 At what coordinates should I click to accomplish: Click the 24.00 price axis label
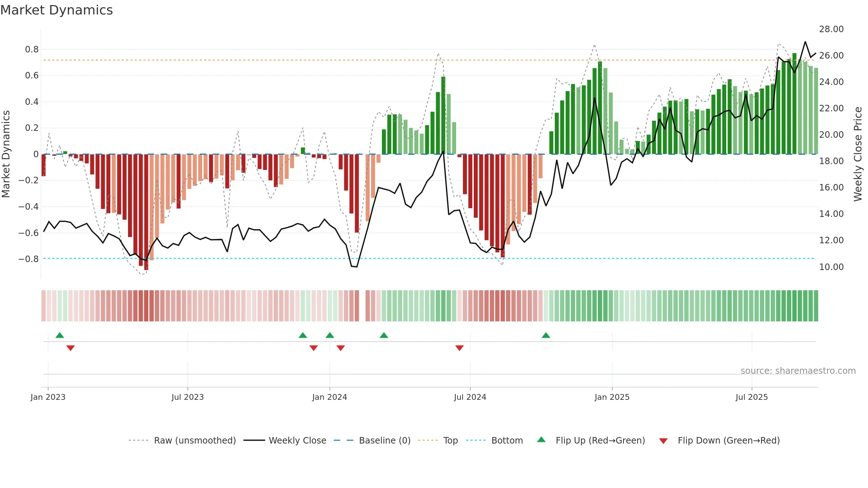[831, 82]
